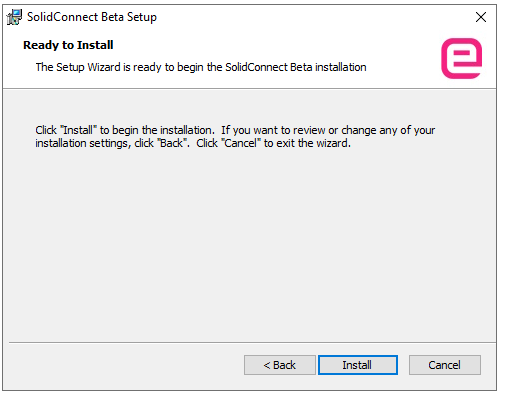The height and width of the screenshot is (399, 505).
Task: Click the separator line above the buttons
Action: tap(252, 342)
